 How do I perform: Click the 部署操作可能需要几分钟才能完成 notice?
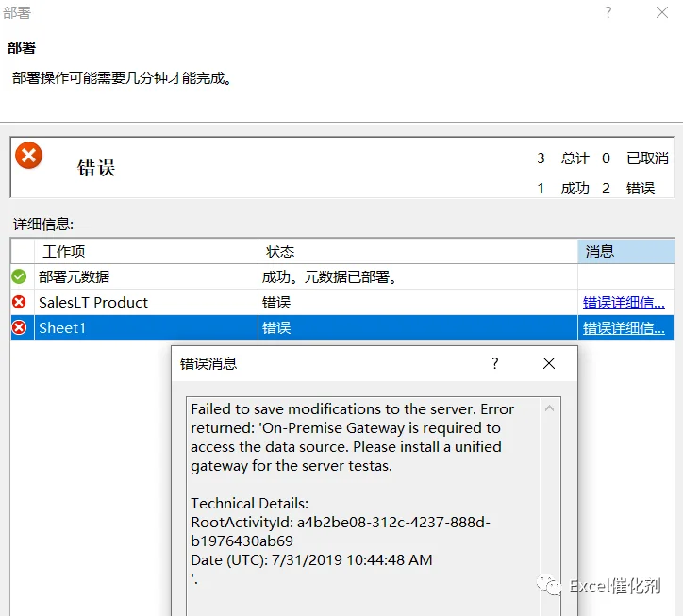122,78
